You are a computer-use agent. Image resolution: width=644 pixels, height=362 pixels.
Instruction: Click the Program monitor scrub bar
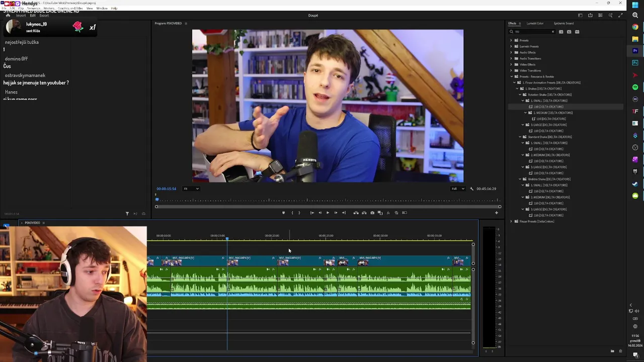click(328, 200)
